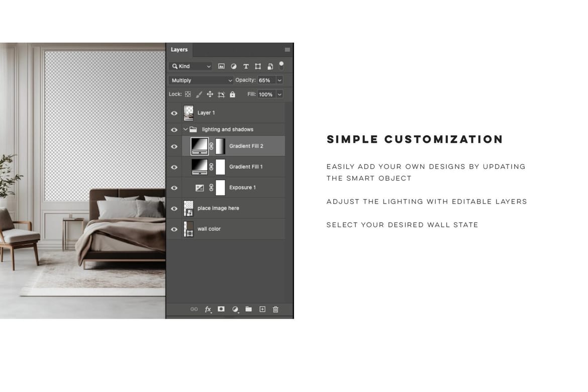Click the Opacity 65% field
Screen dimensions: 588x392
click(267, 80)
